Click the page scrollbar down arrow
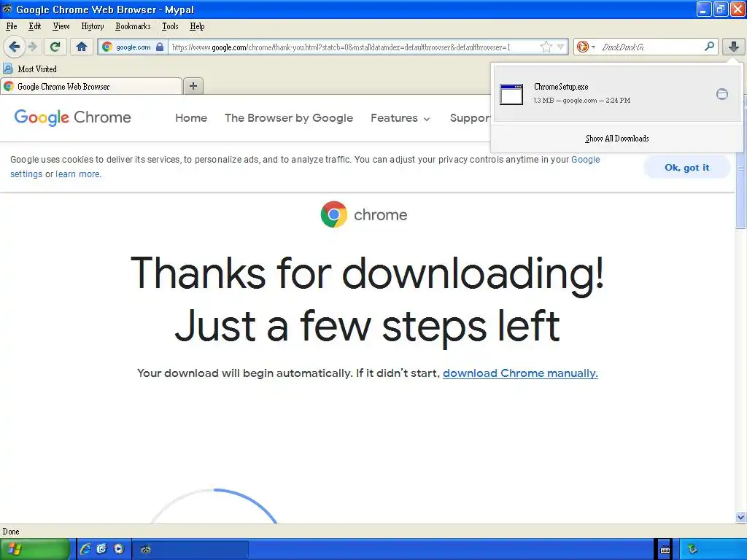Viewport: 747px width, 560px height. [740, 517]
